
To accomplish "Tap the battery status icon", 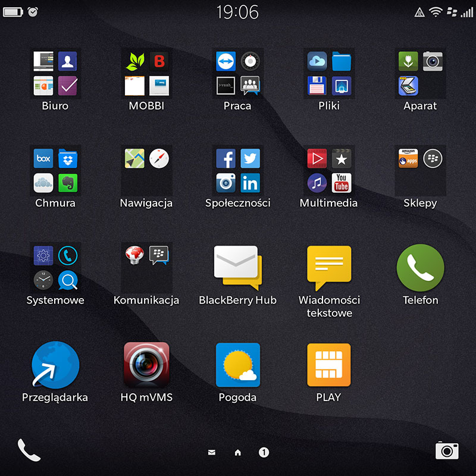I will [x=12, y=12].
